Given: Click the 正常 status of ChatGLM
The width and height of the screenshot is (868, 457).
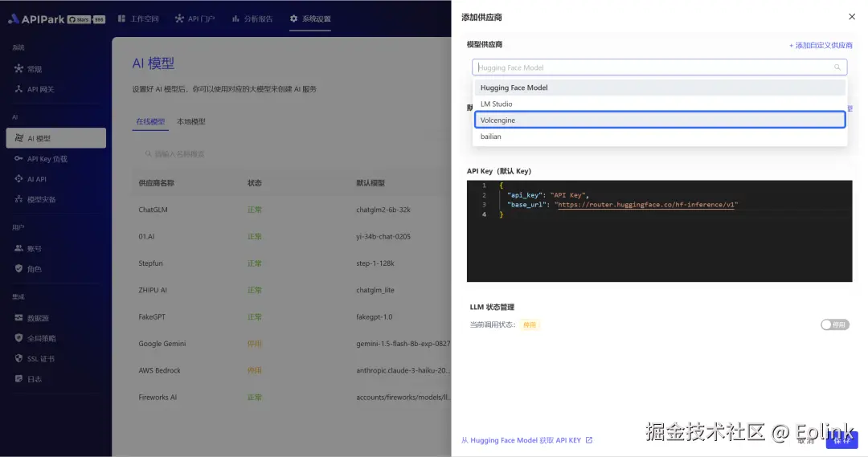Looking at the screenshot, I should click(254, 210).
